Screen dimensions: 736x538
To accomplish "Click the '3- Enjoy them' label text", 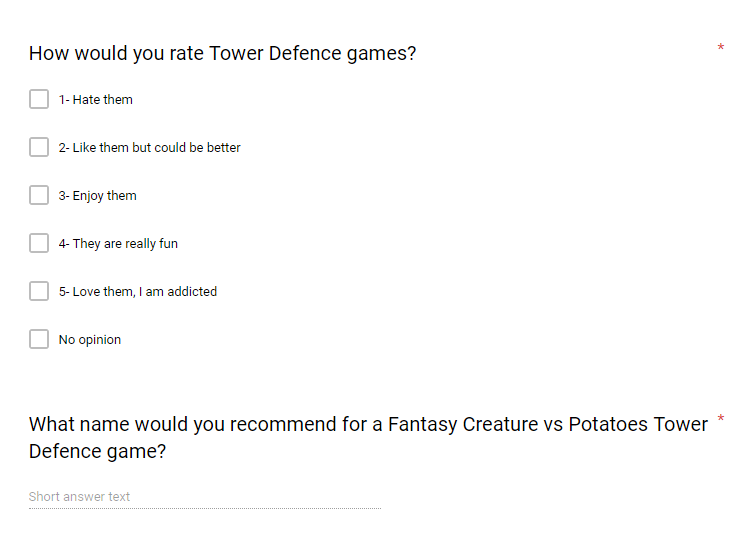I will 98,196.
